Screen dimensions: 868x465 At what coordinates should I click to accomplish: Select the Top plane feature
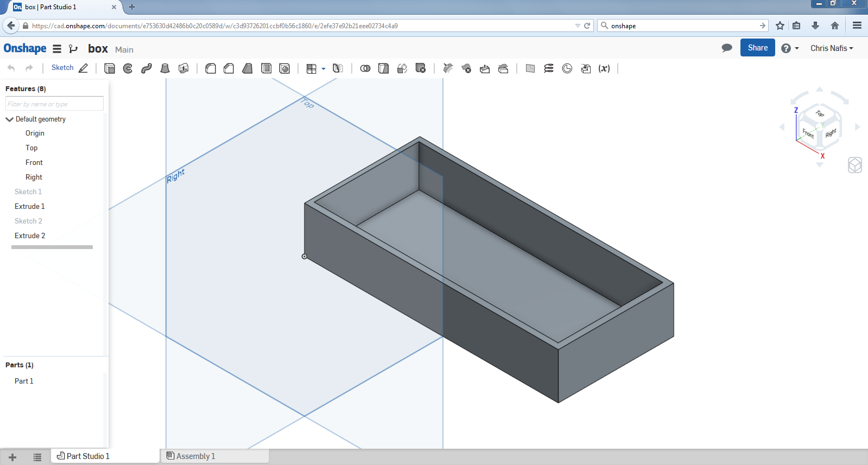(x=31, y=148)
